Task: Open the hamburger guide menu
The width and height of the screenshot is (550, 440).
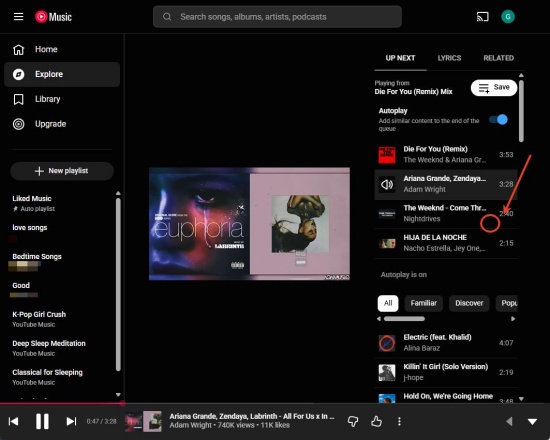Action: pos(18,16)
